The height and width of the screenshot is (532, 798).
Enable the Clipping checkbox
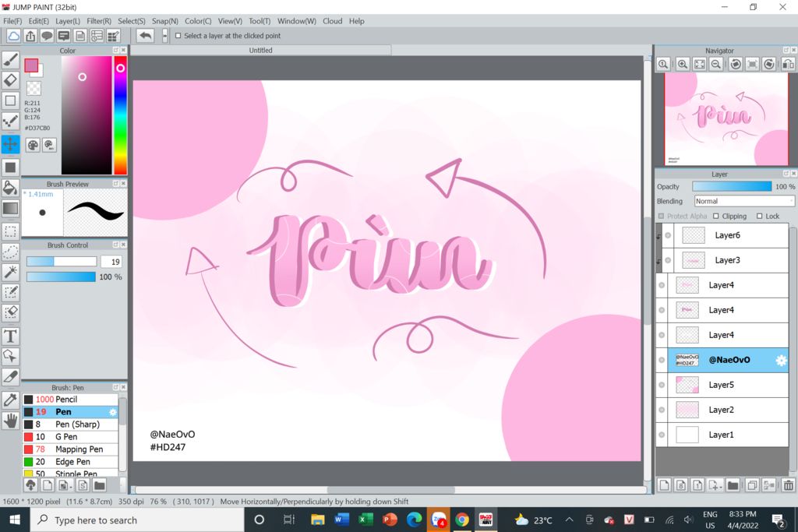pyautogui.click(x=716, y=217)
